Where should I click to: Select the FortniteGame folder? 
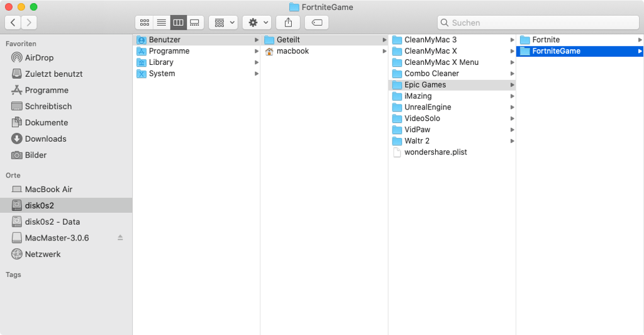click(x=580, y=51)
